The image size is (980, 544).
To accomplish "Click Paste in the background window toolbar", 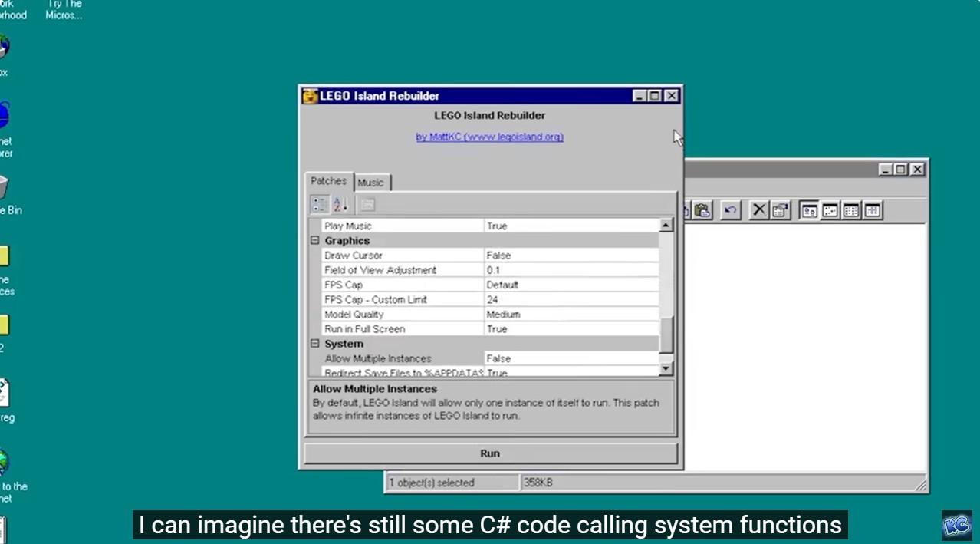I will click(x=703, y=210).
